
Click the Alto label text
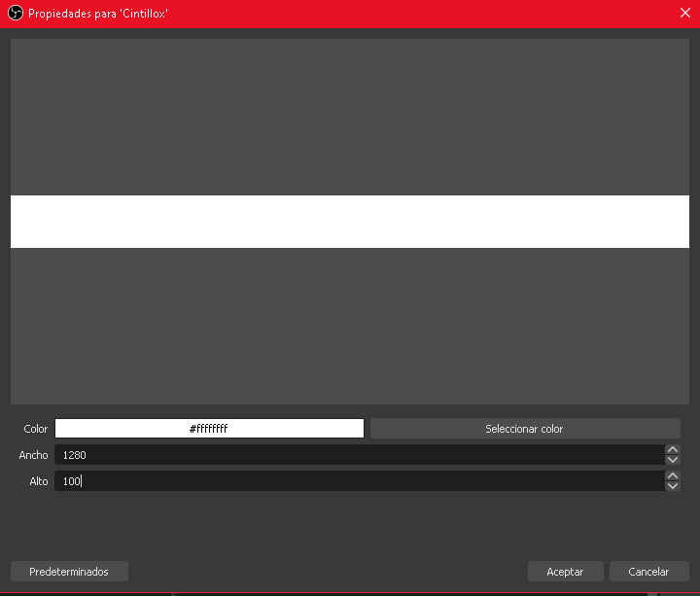(x=39, y=481)
